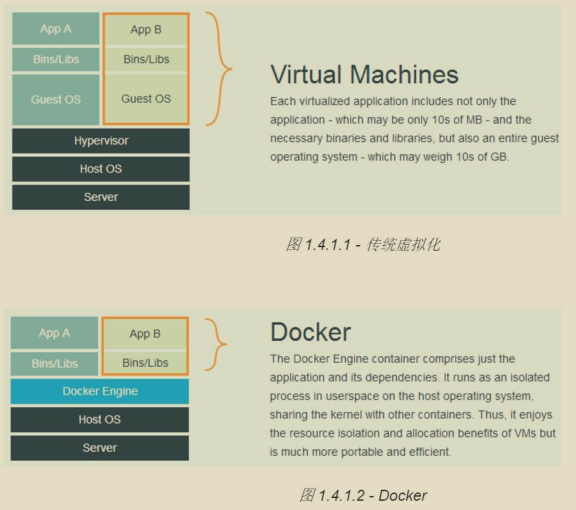Screen dimensions: 576x510
Task: Click App B in the Virtual Machines diagram
Action: pos(146,30)
